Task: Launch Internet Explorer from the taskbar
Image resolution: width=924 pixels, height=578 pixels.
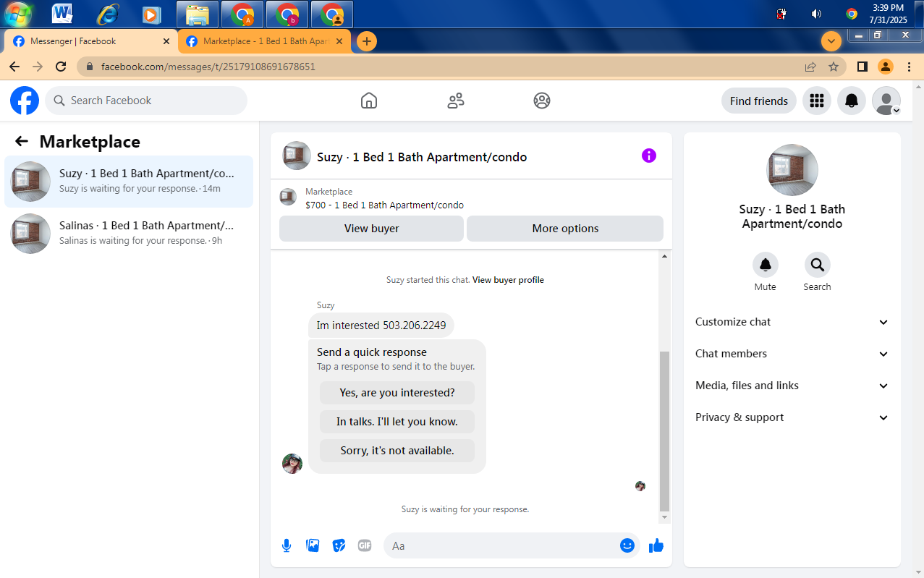Action: pyautogui.click(x=107, y=14)
